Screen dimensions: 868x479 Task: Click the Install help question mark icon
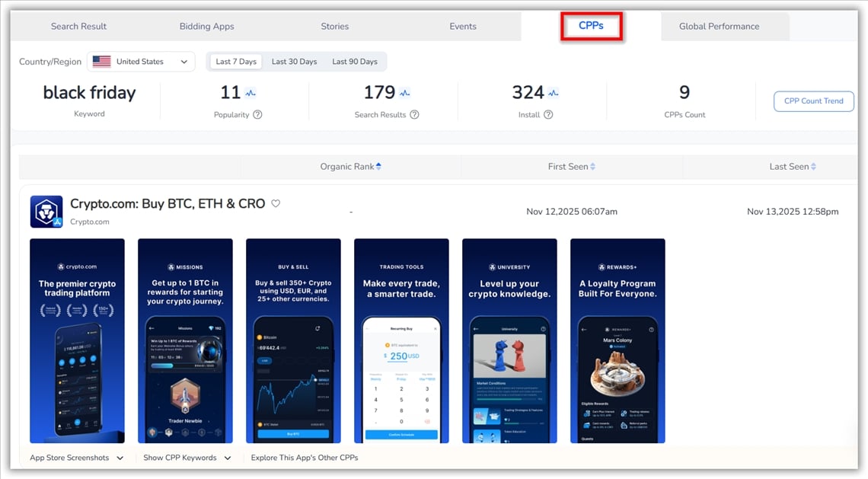pyautogui.click(x=548, y=115)
